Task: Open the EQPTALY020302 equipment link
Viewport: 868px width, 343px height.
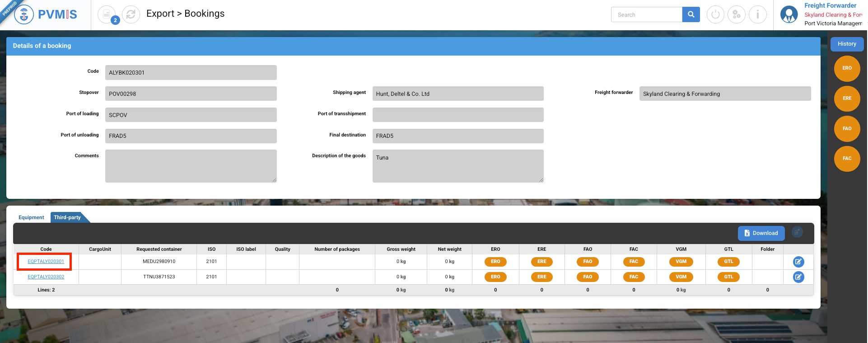Action: tap(46, 277)
